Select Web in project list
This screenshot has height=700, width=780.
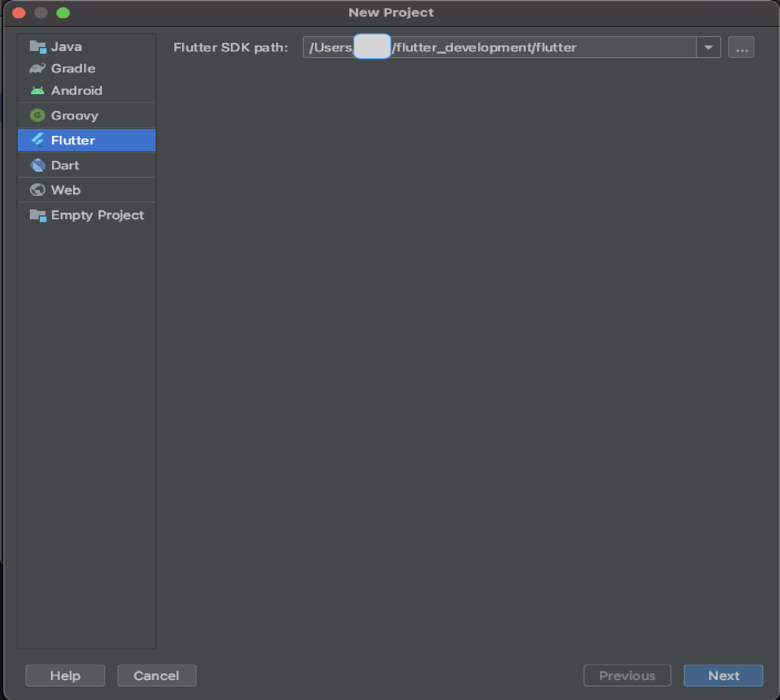point(86,190)
